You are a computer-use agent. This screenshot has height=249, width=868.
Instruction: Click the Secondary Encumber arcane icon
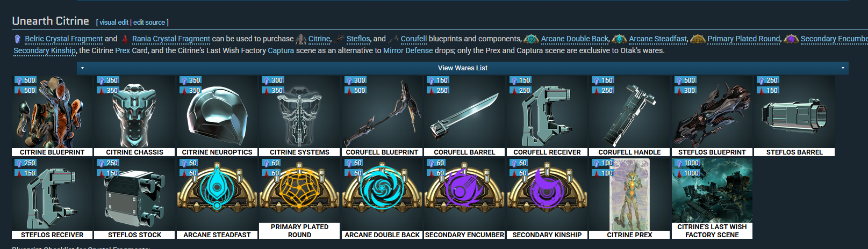464,194
